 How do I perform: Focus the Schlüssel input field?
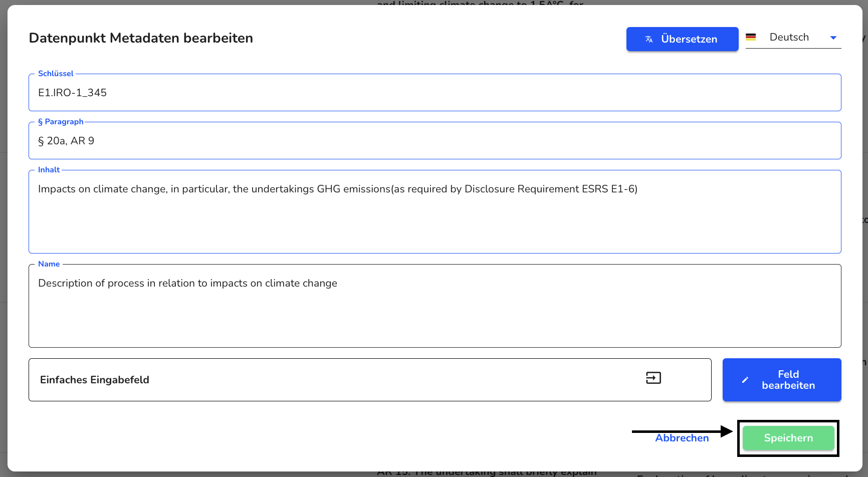click(435, 93)
